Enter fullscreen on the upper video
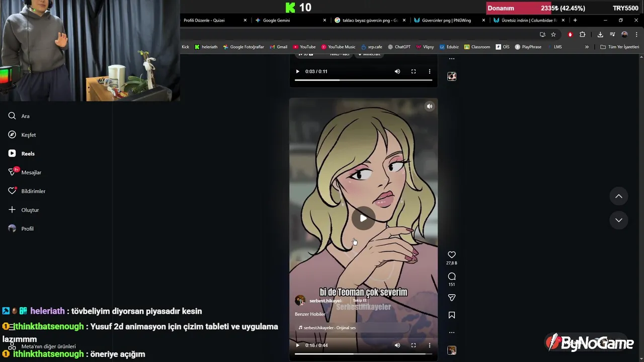This screenshot has width=644, height=362. point(414,71)
